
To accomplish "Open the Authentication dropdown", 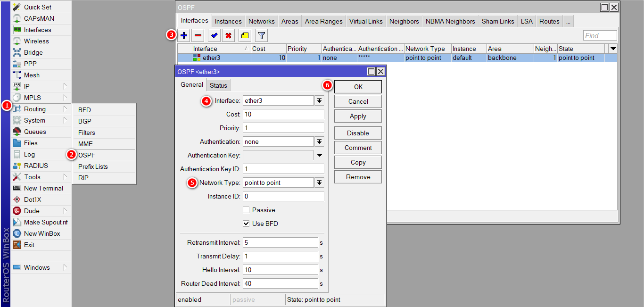I will tap(320, 141).
